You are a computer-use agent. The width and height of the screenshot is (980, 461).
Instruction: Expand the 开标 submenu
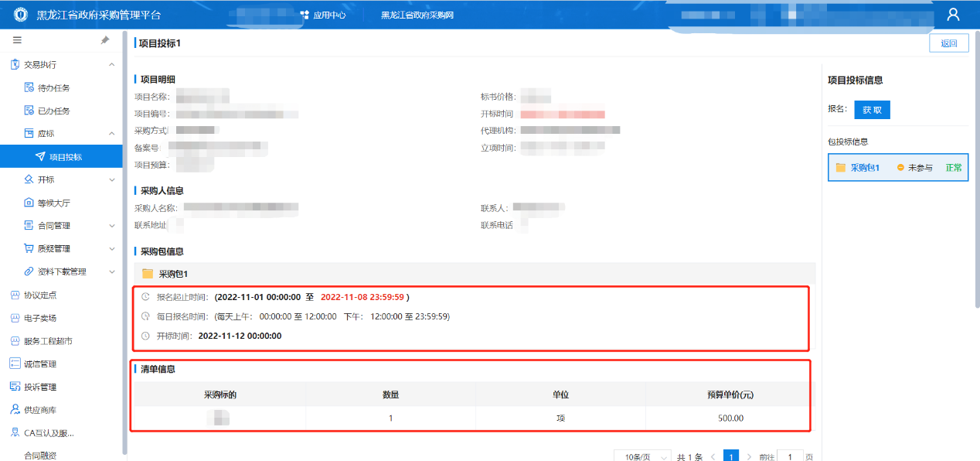coord(111,179)
